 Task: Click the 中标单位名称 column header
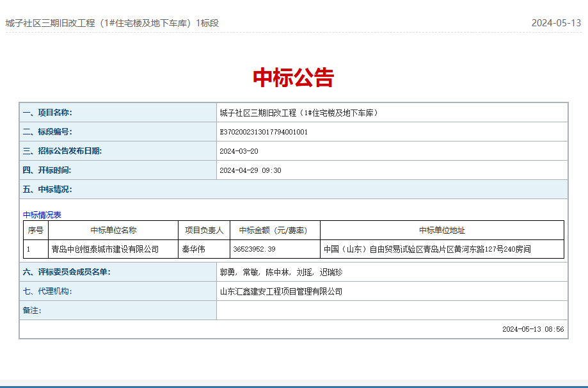point(113,230)
